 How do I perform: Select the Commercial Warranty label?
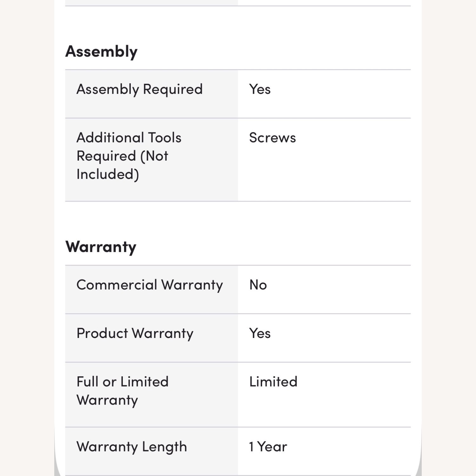(149, 285)
